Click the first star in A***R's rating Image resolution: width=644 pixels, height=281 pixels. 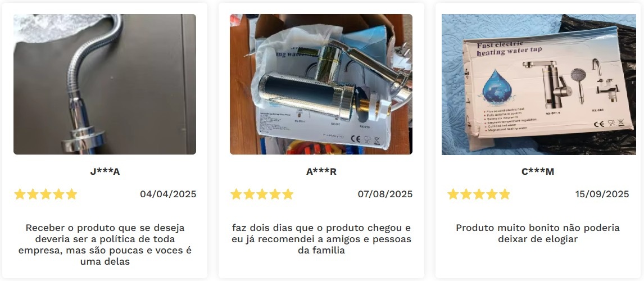click(x=236, y=194)
